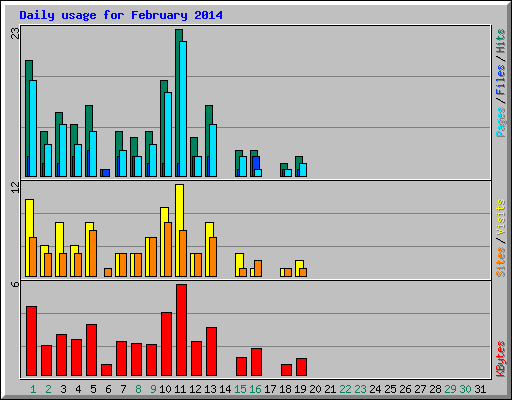This screenshot has width=512, height=400.
Task: Click the tallest red KBytes bar for day 11
Action: [x=181, y=330]
